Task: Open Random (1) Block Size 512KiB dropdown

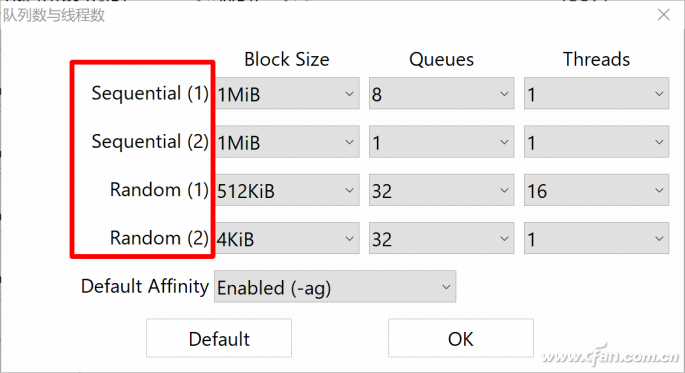Action: click(287, 190)
